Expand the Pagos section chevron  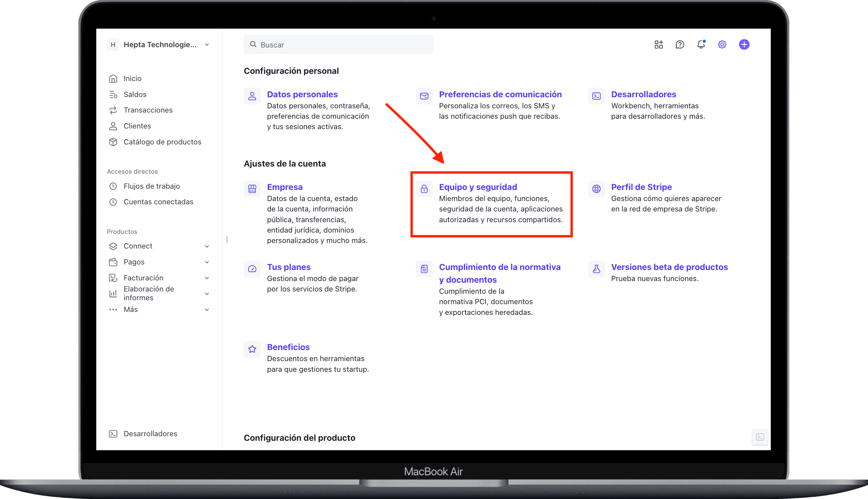(x=207, y=262)
